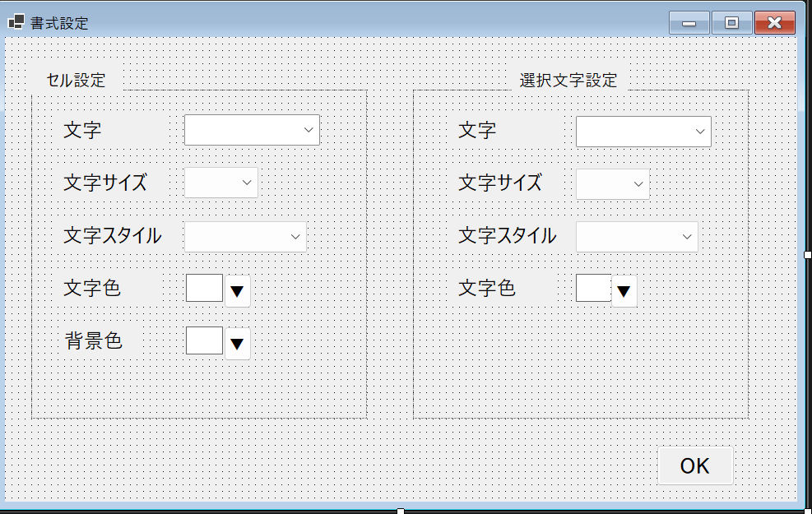This screenshot has width=812, height=514.
Task: Open the 文字スタイル dropdown in セル設定
Action: click(x=245, y=236)
